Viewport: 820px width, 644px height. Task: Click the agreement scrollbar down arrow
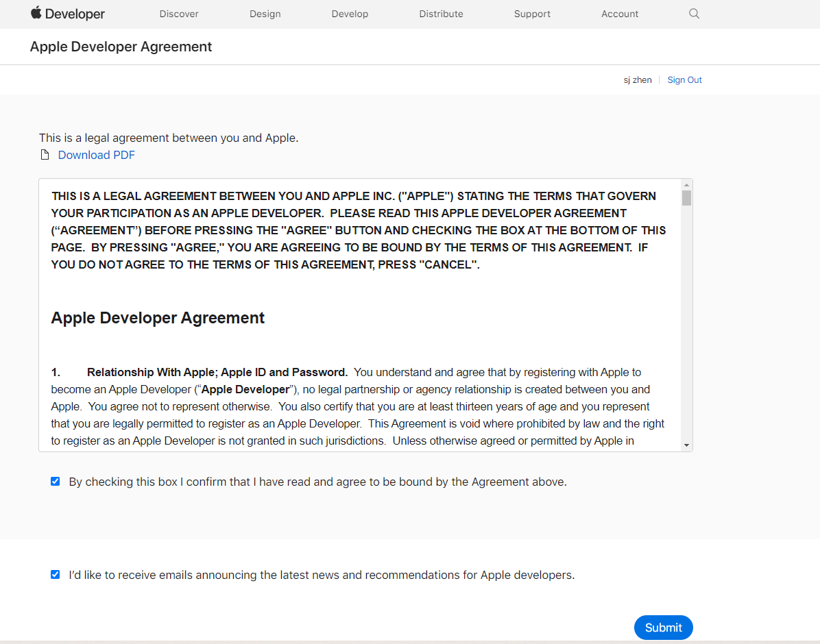(686, 445)
